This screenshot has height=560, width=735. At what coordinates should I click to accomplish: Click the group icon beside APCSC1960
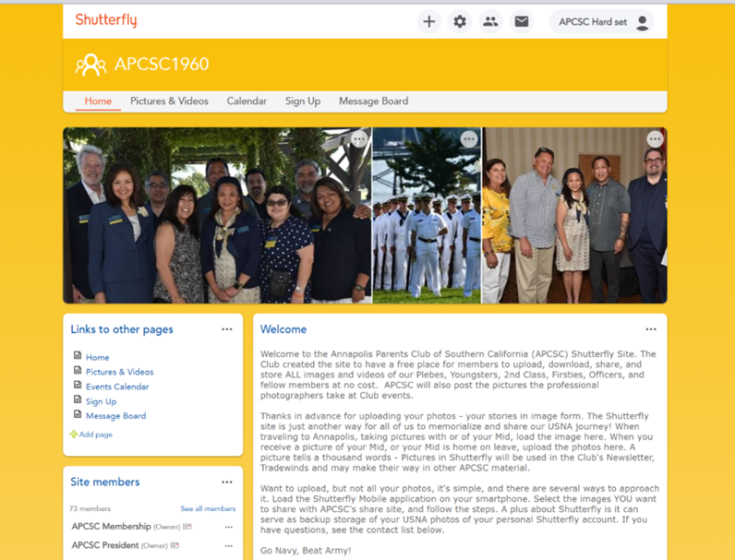[x=90, y=65]
